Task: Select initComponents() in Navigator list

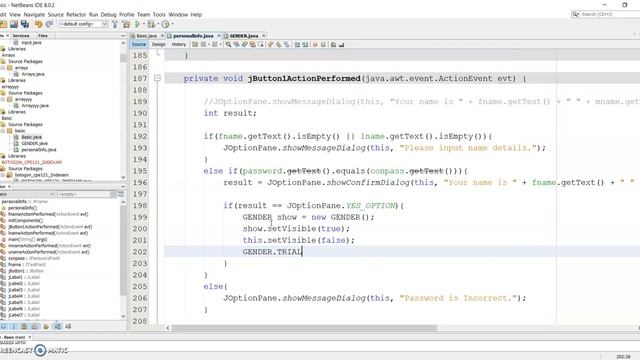Action: [x=25, y=220]
